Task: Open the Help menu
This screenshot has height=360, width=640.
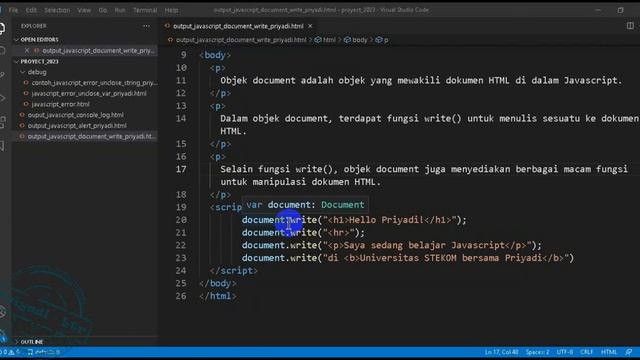Action: click(171, 10)
